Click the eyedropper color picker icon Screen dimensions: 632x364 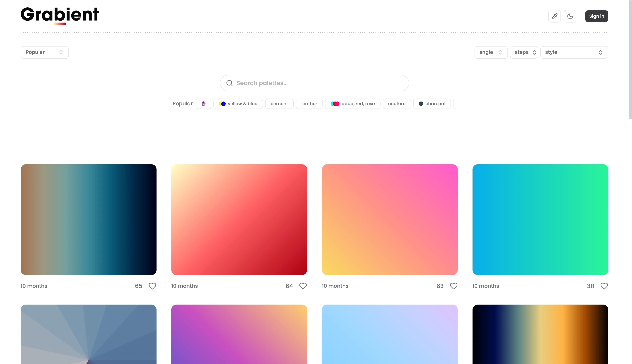pyautogui.click(x=554, y=16)
